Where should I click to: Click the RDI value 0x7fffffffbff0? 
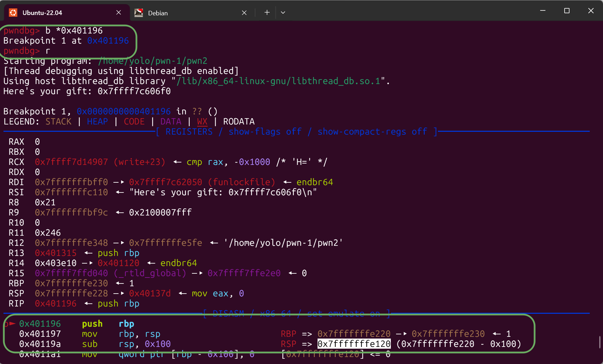71,182
